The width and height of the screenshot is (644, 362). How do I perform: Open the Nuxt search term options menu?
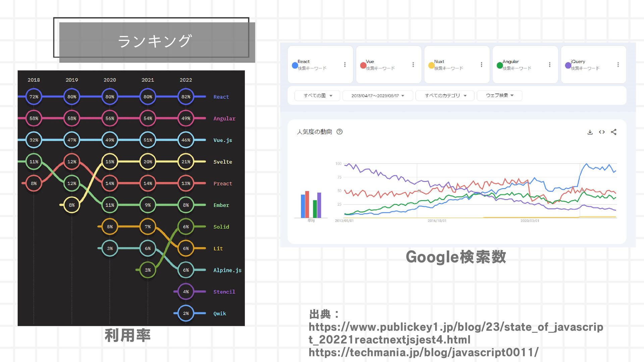(x=481, y=65)
